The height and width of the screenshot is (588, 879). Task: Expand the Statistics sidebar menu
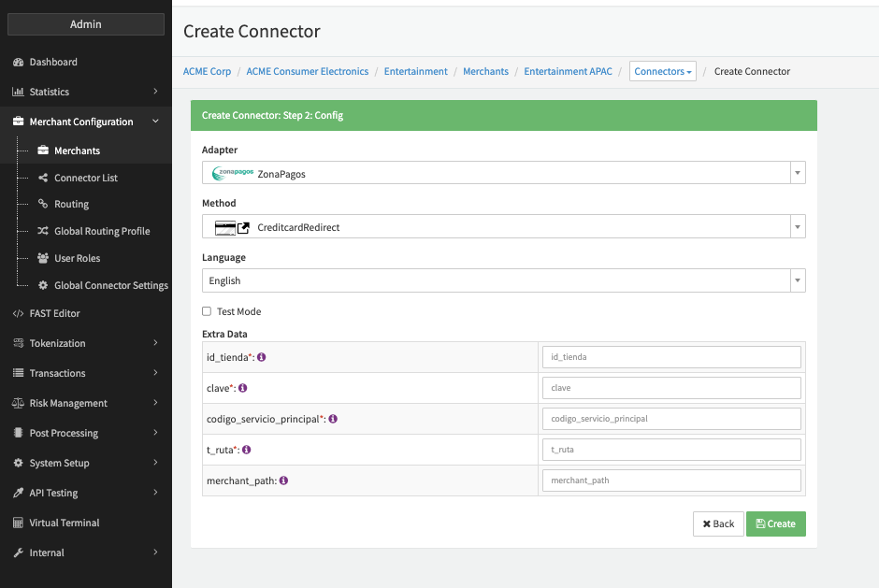[50, 92]
